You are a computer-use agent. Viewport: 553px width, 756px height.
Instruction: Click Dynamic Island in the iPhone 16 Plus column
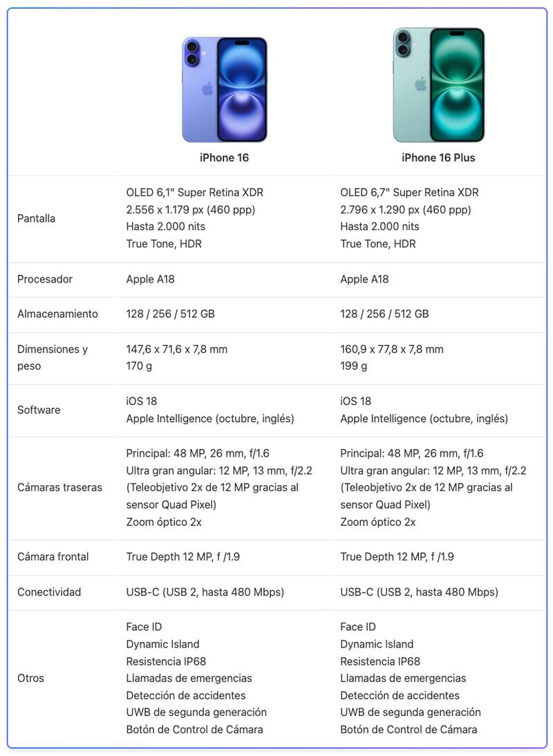[x=377, y=644]
